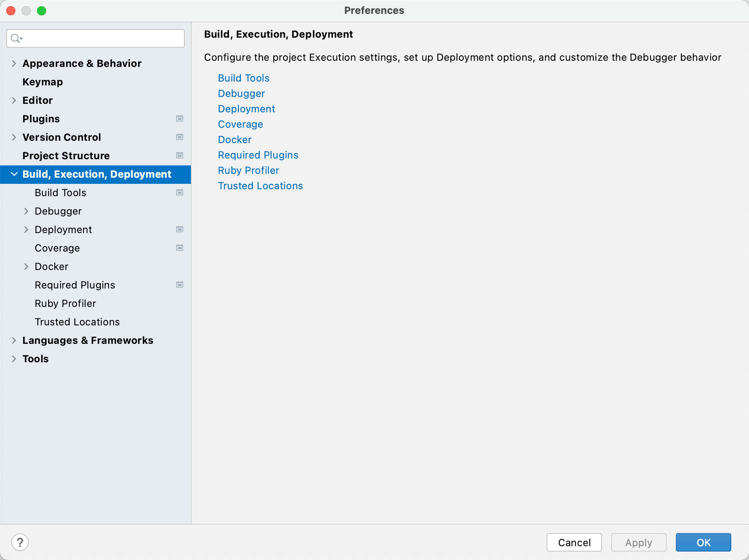Click the small icon beside Build Tools
Image resolution: width=749 pixels, height=560 pixels.
180,192
